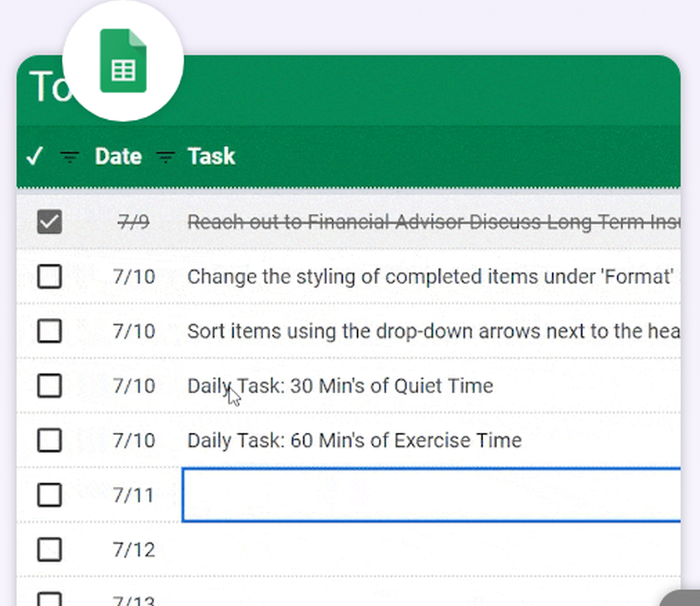Select the 'Sort items using the drop-down' task

click(x=430, y=331)
